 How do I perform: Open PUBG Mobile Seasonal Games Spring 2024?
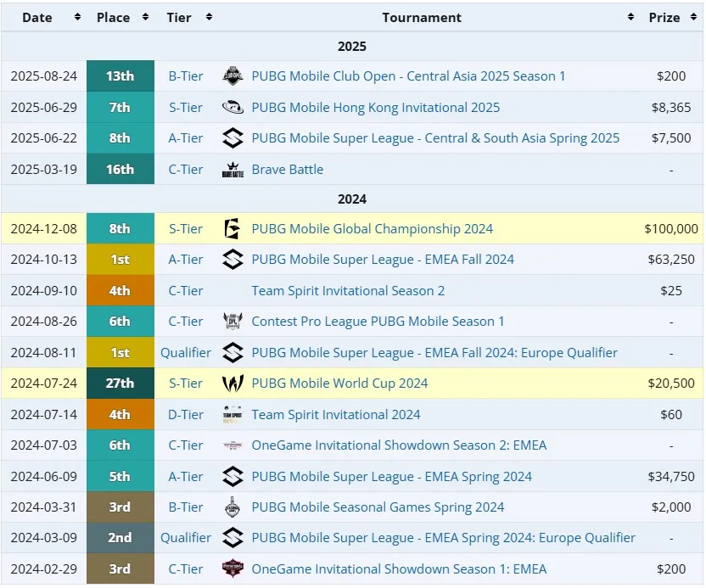[x=378, y=507]
